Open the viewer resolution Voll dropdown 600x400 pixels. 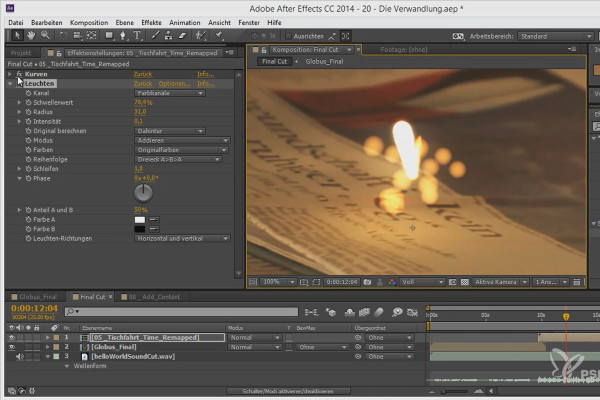tap(422, 282)
